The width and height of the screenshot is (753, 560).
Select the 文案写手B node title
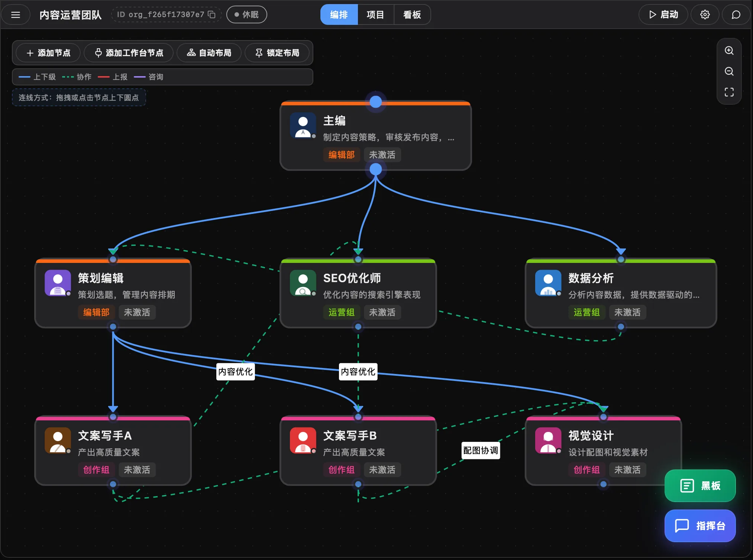(x=350, y=436)
